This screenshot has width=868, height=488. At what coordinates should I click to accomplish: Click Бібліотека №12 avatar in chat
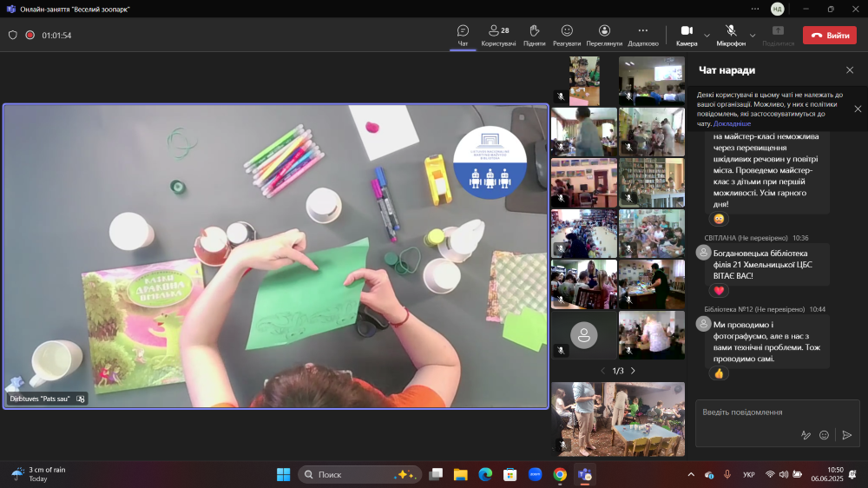pyautogui.click(x=703, y=324)
